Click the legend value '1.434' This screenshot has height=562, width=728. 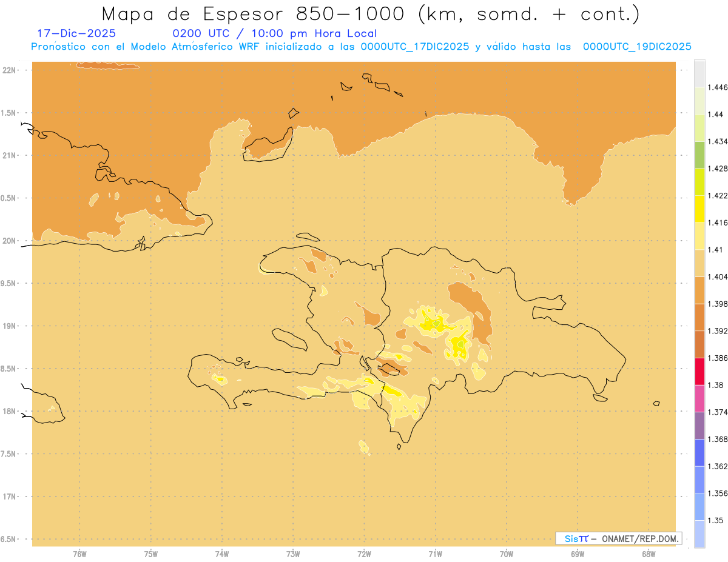(x=718, y=141)
